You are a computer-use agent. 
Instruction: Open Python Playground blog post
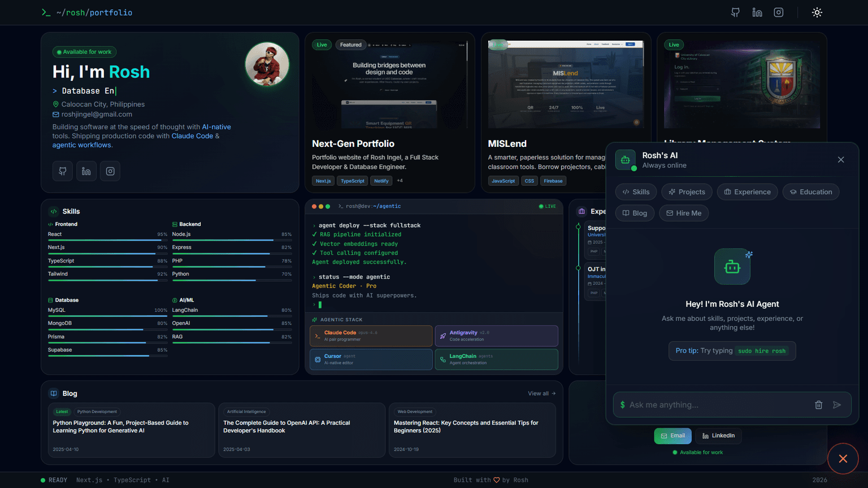click(x=132, y=430)
